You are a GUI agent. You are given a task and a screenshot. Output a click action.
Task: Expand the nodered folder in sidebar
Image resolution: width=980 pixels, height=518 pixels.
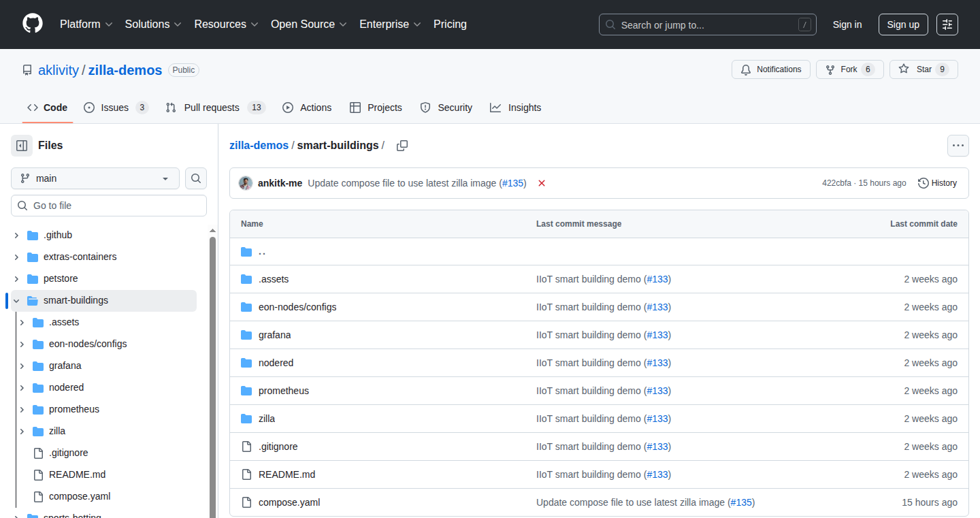22,387
